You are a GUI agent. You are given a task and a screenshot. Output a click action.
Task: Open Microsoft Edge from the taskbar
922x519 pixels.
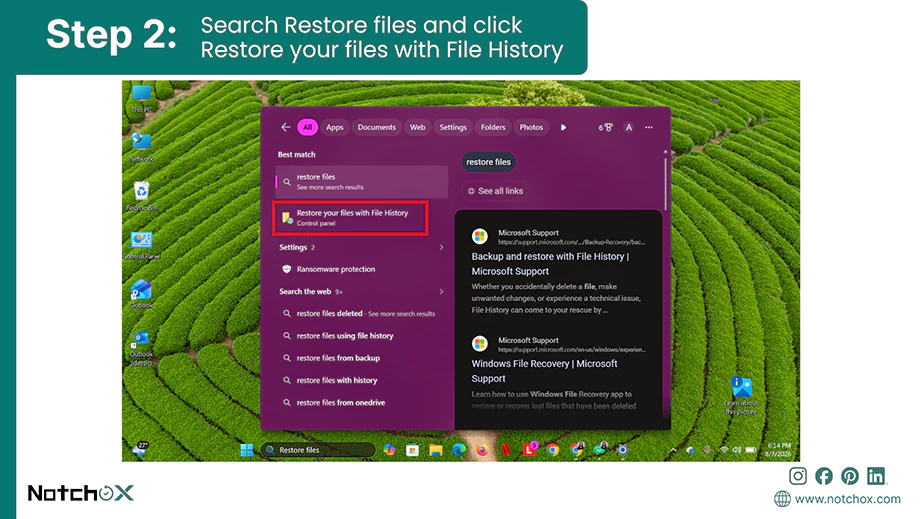459,450
